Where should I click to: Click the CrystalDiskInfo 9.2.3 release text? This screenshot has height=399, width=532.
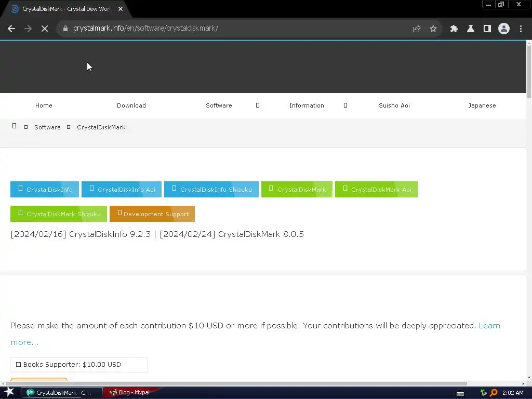(110, 234)
